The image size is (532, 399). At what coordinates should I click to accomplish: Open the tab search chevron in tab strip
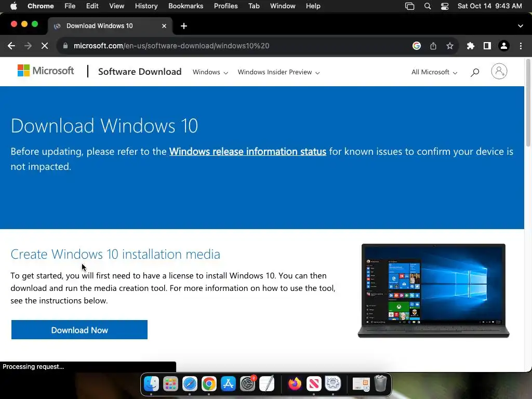coord(521,26)
